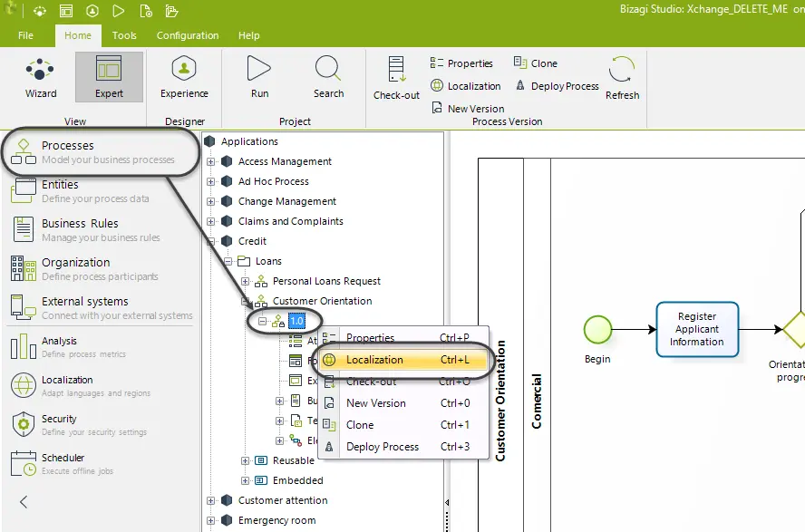
Task: Select the Register Applicant Information task
Action: (697, 329)
